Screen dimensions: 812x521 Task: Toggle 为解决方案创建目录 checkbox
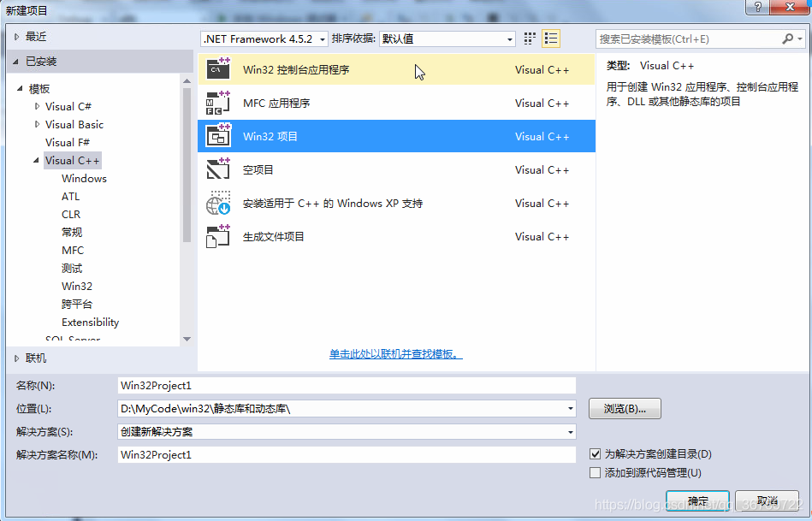(595, 454)
